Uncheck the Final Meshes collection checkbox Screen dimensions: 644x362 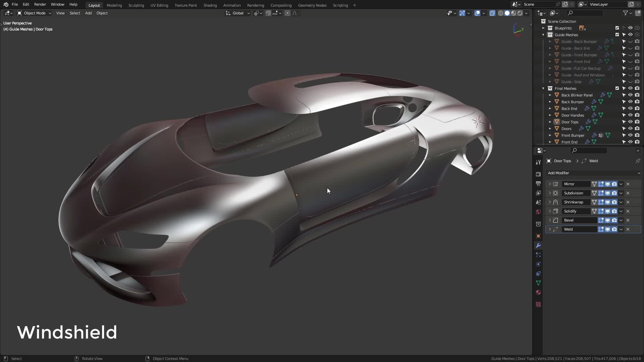(617, 88)
